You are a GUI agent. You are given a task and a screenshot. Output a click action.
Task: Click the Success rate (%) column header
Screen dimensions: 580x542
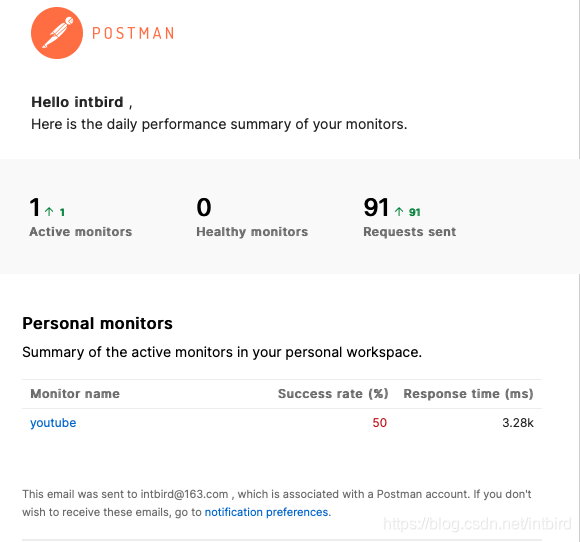point(333,394)
